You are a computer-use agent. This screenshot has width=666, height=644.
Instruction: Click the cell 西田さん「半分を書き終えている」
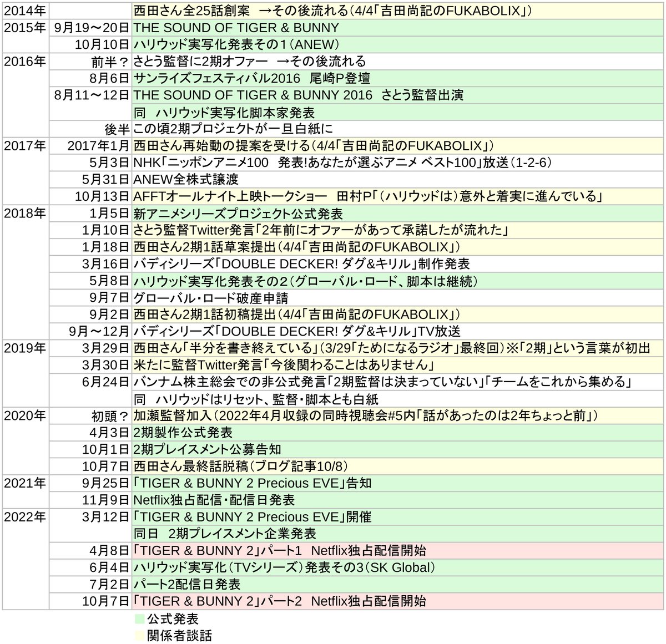[398, 348]
